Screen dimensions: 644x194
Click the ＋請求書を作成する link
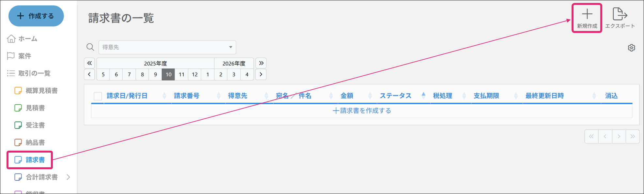(x=361, y=111)
